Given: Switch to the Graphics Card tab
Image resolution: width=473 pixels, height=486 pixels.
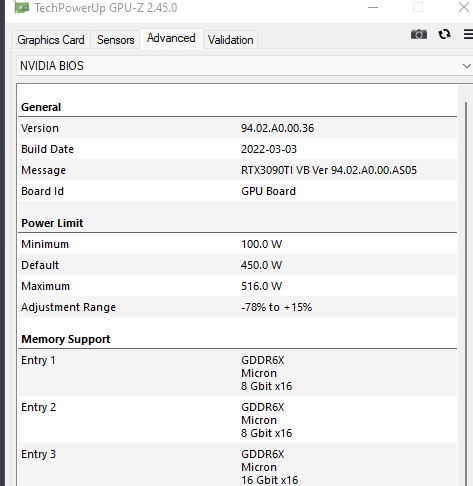Looking at the screenshot, I should pos(51,40).
